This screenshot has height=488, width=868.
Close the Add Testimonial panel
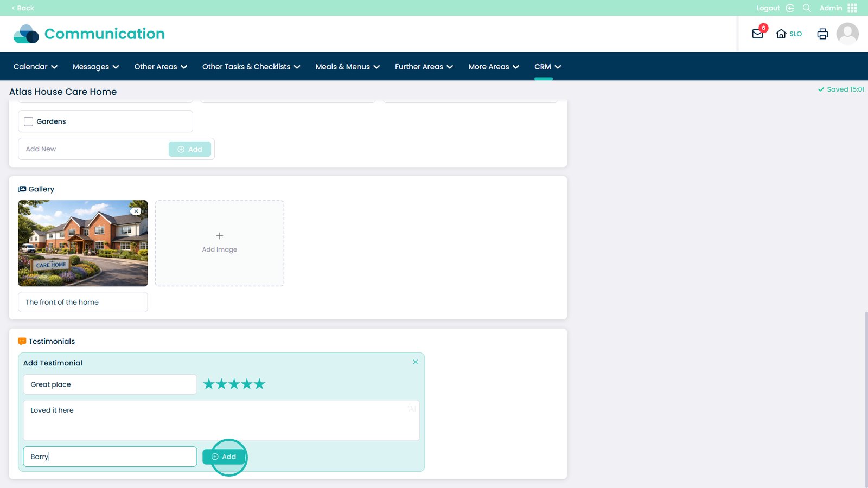[416, 362]
